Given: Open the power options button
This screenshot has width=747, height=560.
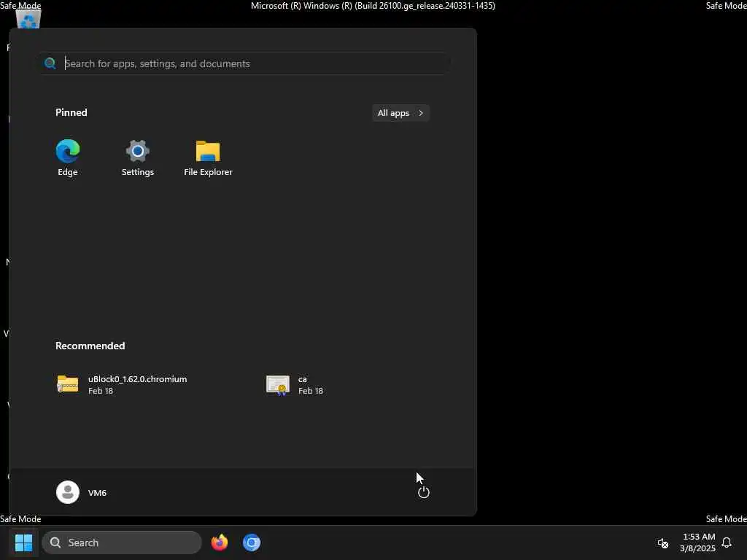Looking at the screenshot, I should coord(424,492).
